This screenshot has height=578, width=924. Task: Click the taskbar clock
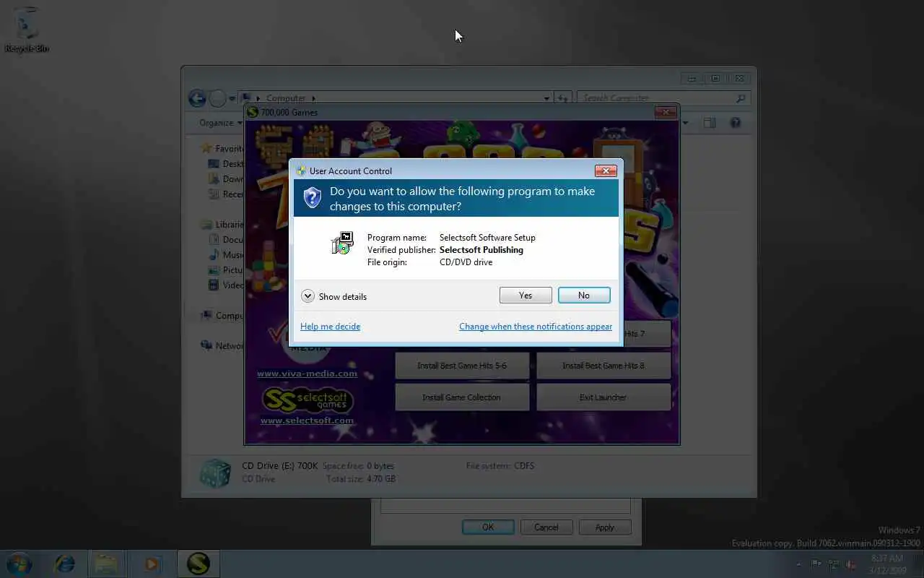pos(886,564)
